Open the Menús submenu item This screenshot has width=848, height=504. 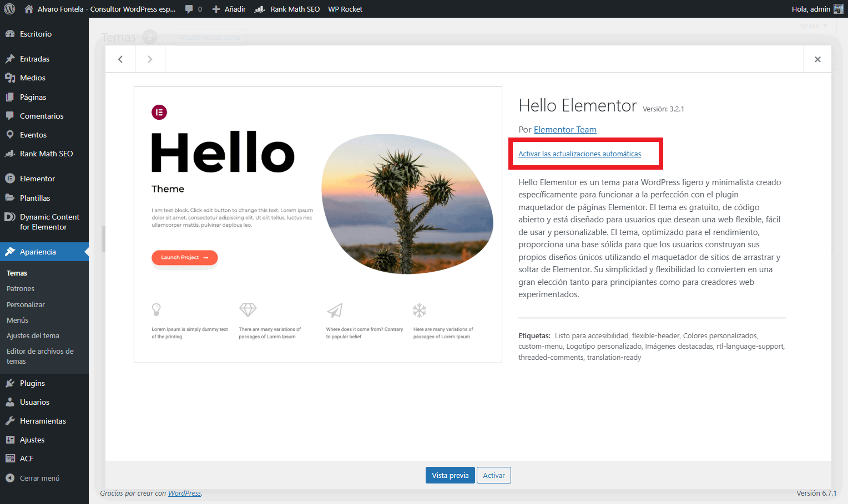(x=17, y=320)
